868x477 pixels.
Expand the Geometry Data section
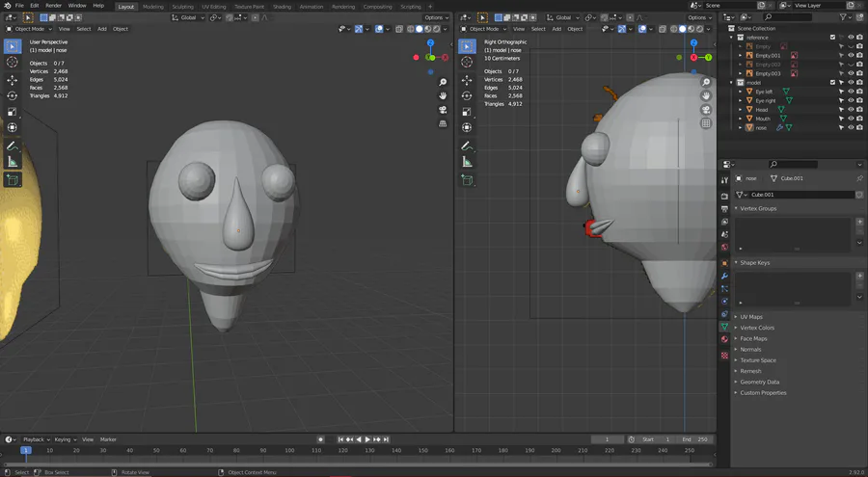point(759,382)
